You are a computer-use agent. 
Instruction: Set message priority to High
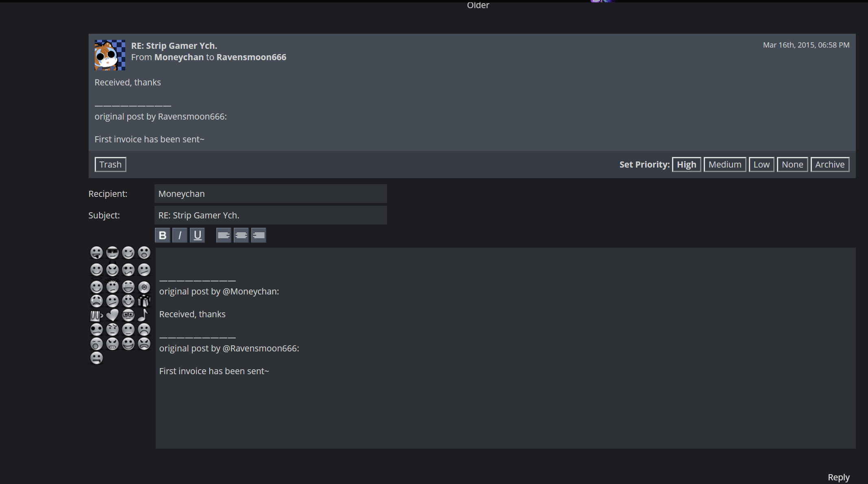coord(686,164)
